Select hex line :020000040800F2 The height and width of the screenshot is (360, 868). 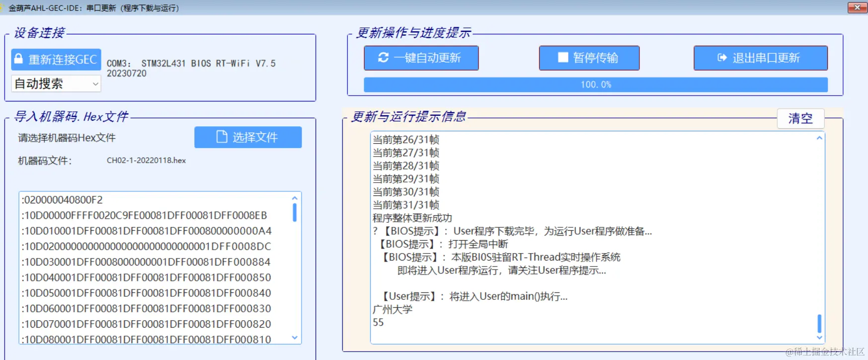coord(62,200)
